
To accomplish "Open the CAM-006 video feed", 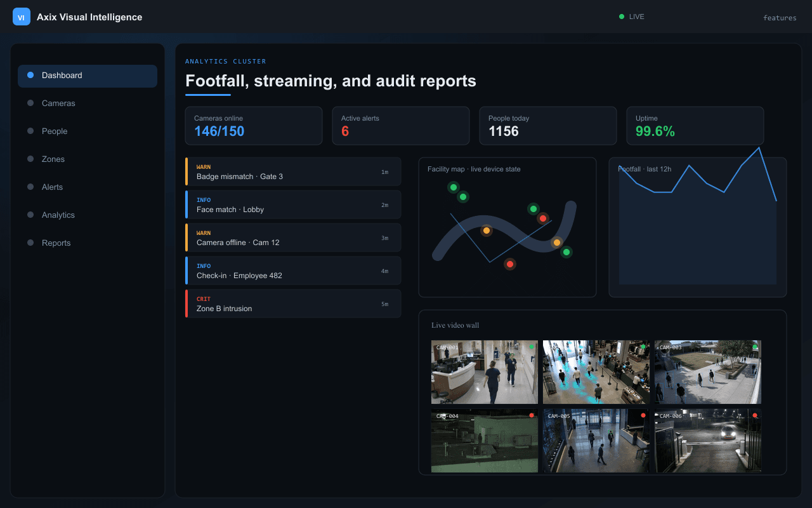I will (708, 441).
